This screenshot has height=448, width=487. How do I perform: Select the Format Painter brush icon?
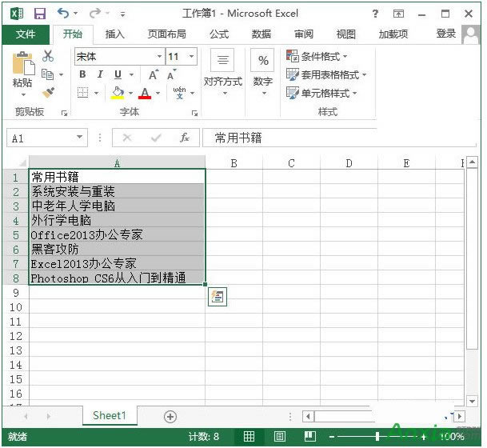[48, 92]
